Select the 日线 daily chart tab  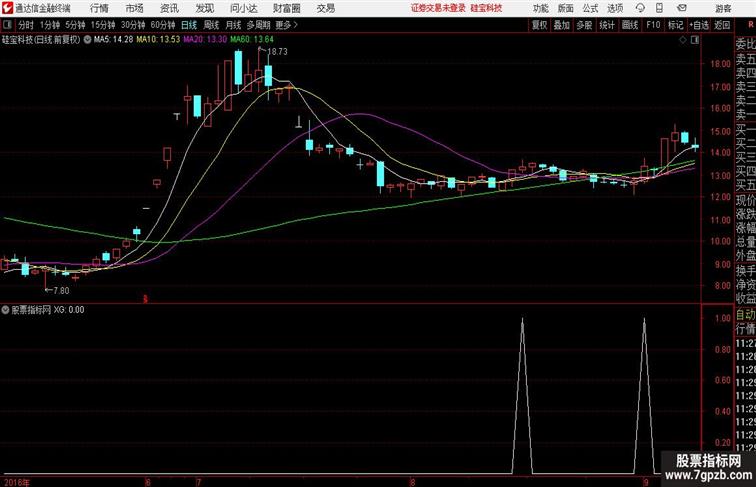pyautogui.click(x=189, y=25)
